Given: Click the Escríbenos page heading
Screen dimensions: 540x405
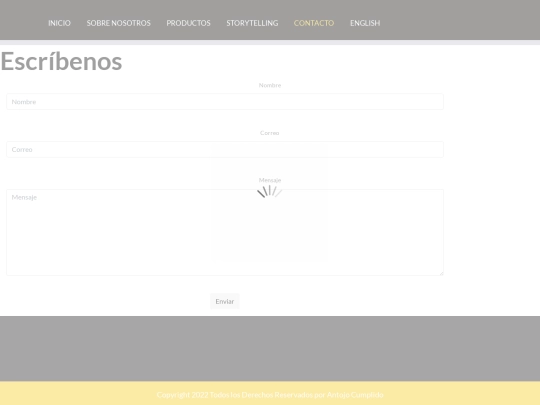Looking at the screenshot, I should (61, 61).
